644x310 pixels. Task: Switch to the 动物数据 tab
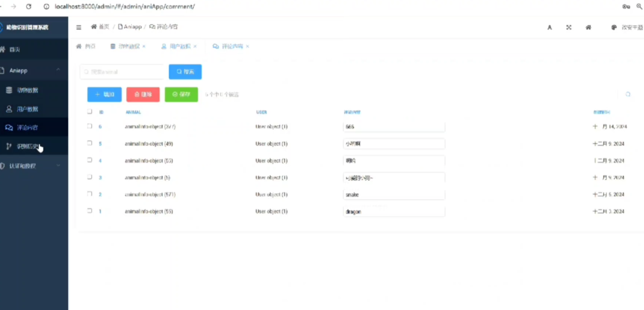click(x=128, y=47)
